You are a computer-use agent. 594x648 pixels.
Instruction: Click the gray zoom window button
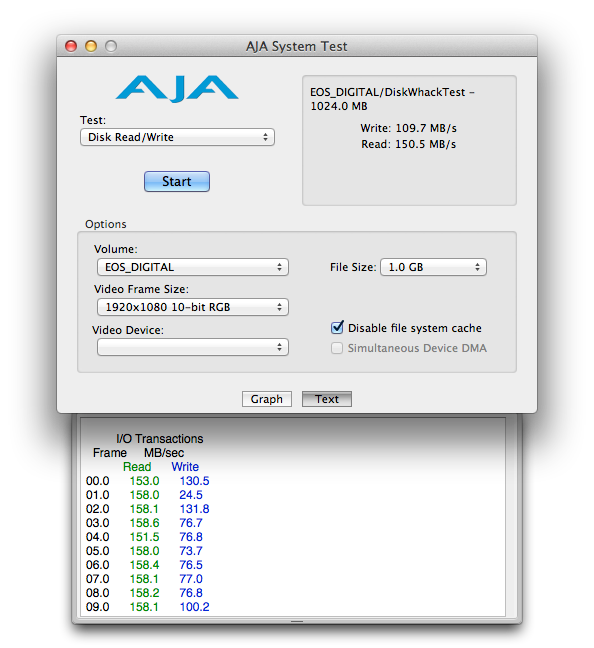point(111,46)
